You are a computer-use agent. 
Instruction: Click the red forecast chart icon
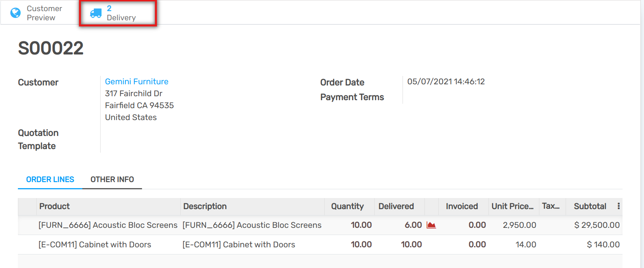point(431,225)
